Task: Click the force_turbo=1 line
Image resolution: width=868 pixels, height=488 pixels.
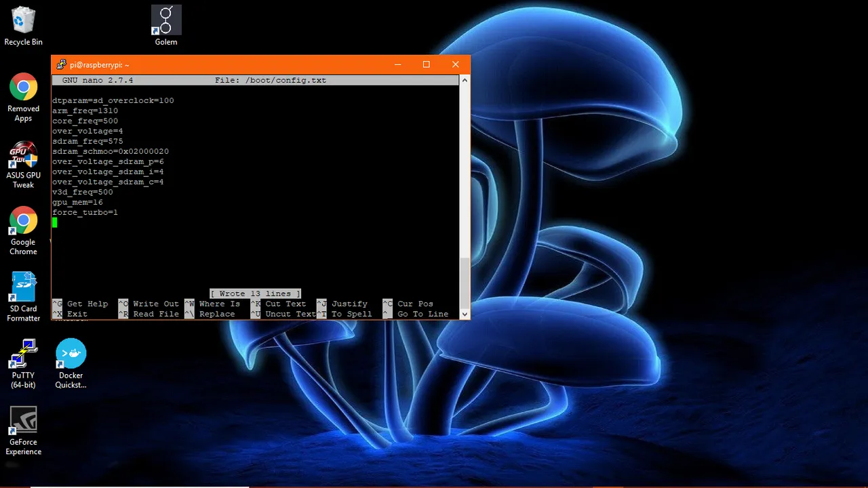Action: click(x=85, y=212)
